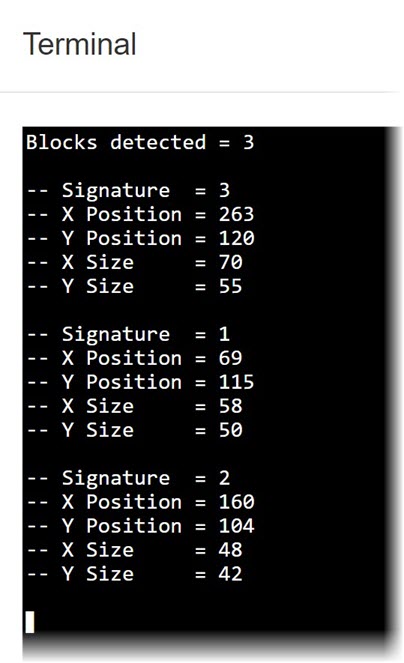This screenshot has height=663, width=404.
Task: Click the 'Blocks detected = 3' line
Action: point(140,142)
